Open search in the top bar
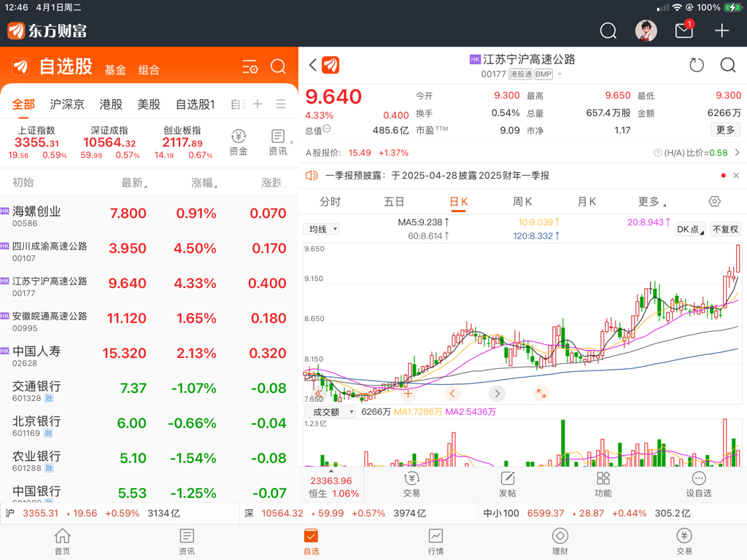 tap(608, 31)
